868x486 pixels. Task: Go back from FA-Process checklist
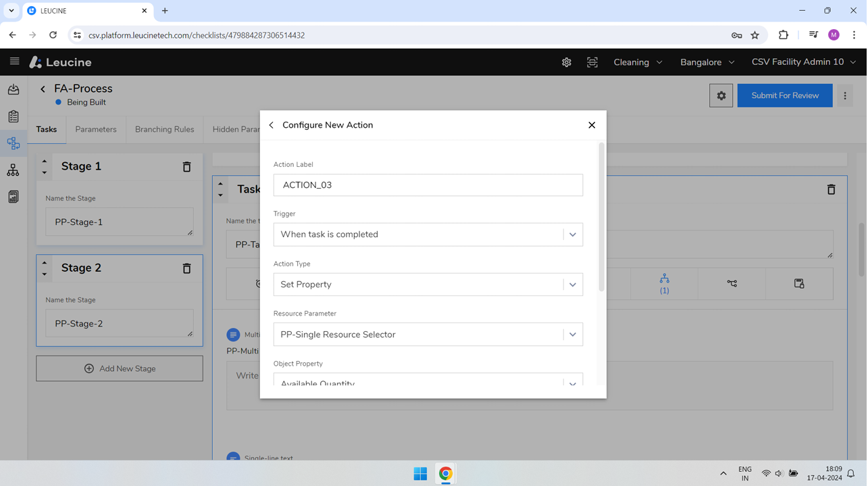pos(43,89)
